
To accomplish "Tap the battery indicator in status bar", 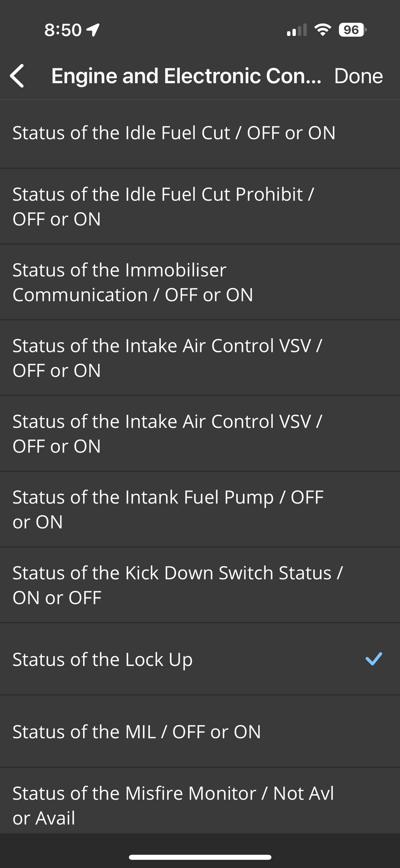I will (353, 30).
